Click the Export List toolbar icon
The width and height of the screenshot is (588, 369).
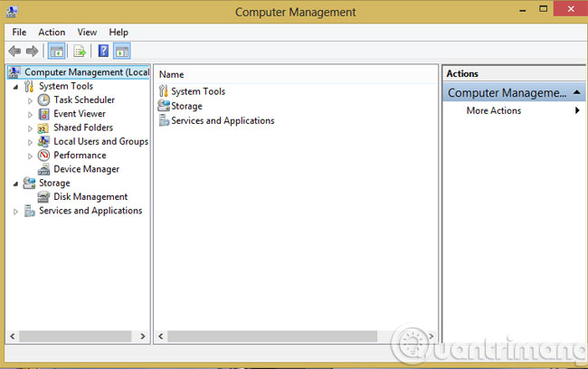click(80, 51)
